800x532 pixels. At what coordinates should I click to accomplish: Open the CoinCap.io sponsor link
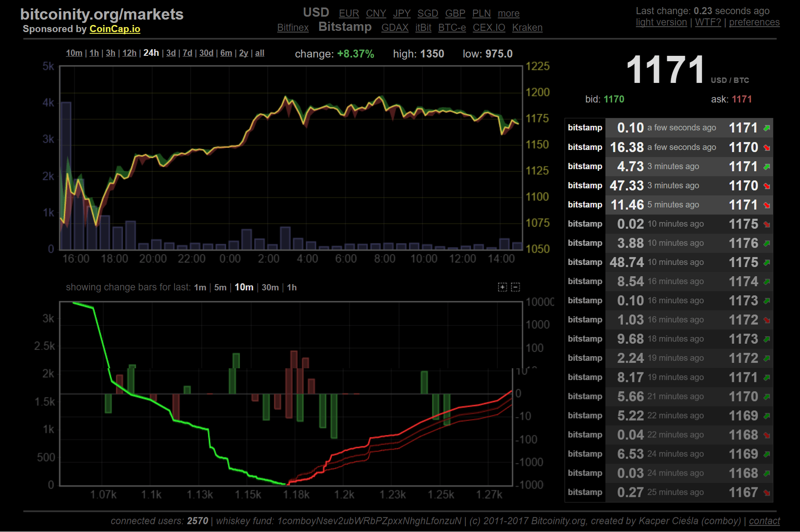point(115,29)
